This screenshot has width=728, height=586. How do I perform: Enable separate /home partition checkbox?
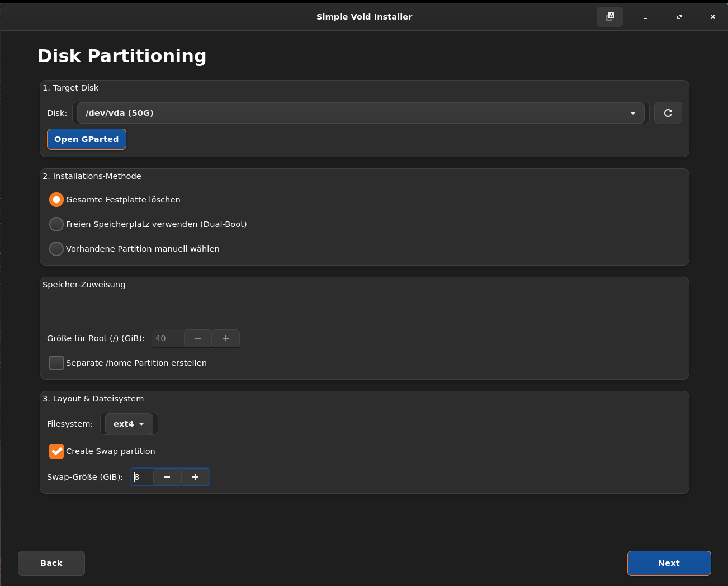pos(56,363)
